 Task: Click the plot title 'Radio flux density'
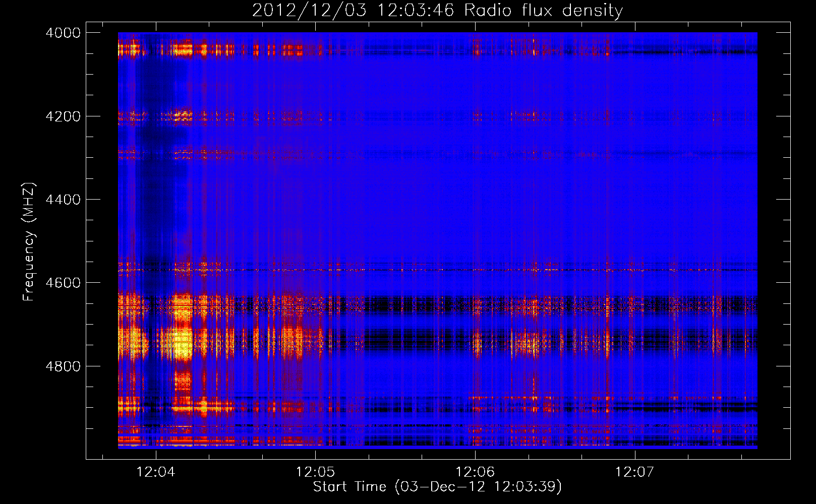(x=543, y=11)
